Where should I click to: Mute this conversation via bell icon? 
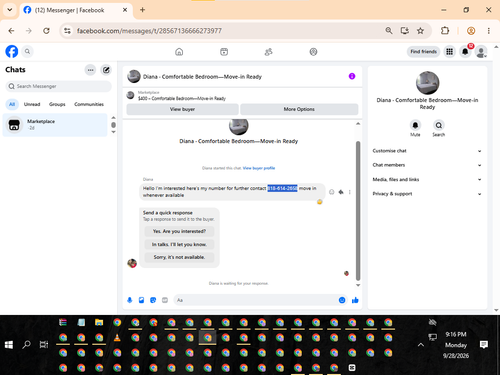pos(415,125)
